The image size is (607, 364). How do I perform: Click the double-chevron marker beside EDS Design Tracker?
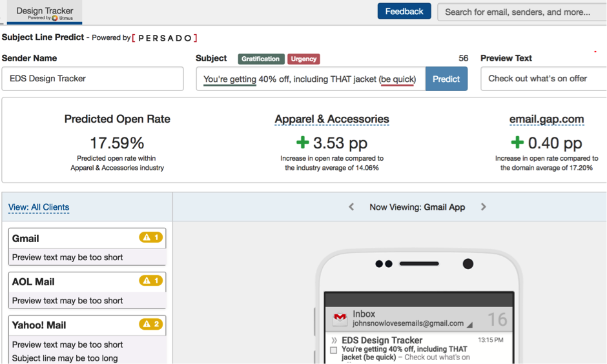click(334, 340)
